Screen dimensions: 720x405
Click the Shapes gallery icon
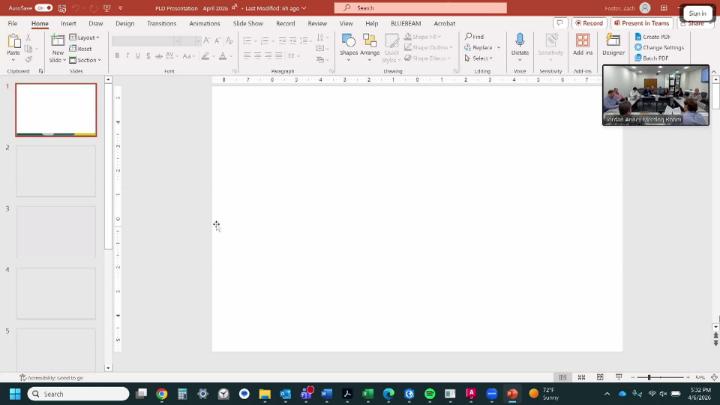click(348, 42)
